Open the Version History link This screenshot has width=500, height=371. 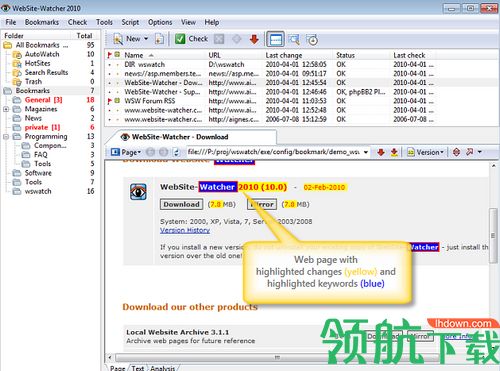[x=185, y=230]
